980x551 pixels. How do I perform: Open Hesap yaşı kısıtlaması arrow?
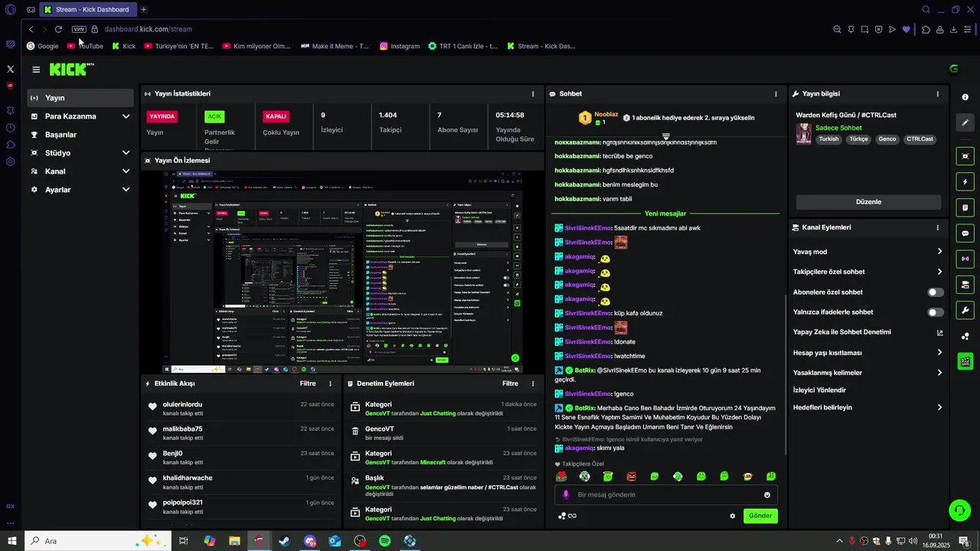pyautogui.click(x=939, y=353)
